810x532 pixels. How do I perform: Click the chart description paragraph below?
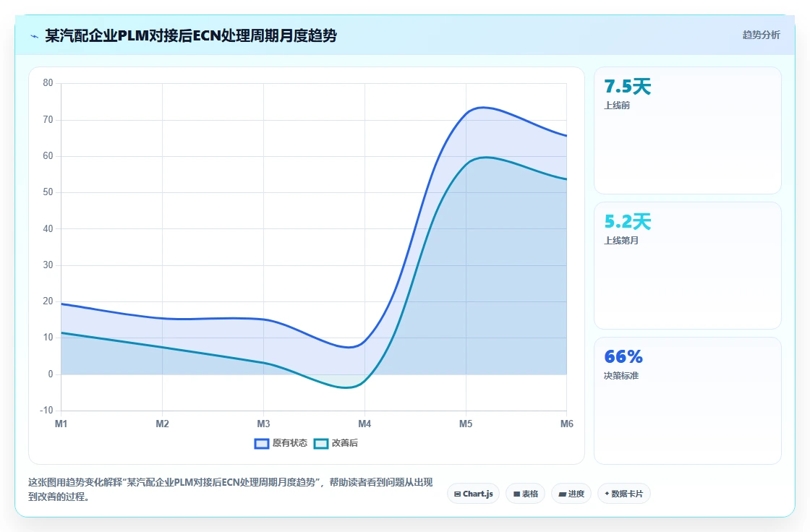coord(230,489)
